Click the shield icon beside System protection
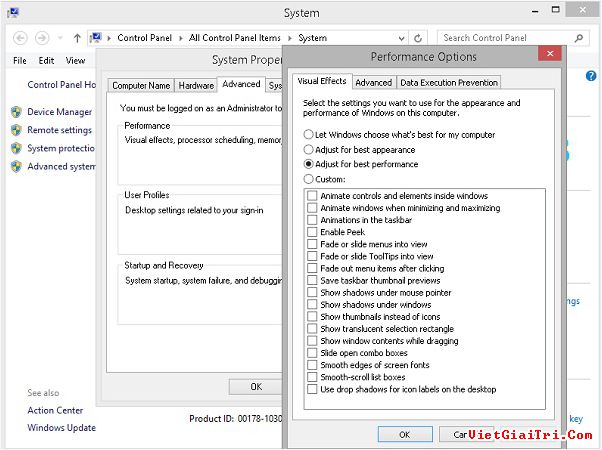This screenshot has height=450, width=602. pyautogui.click(x=16, y=148)
